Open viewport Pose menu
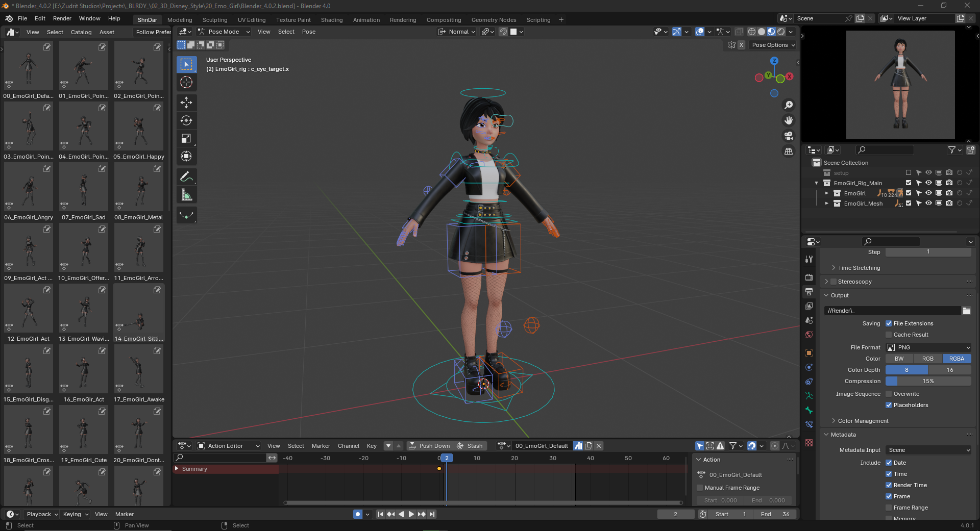 309,32
